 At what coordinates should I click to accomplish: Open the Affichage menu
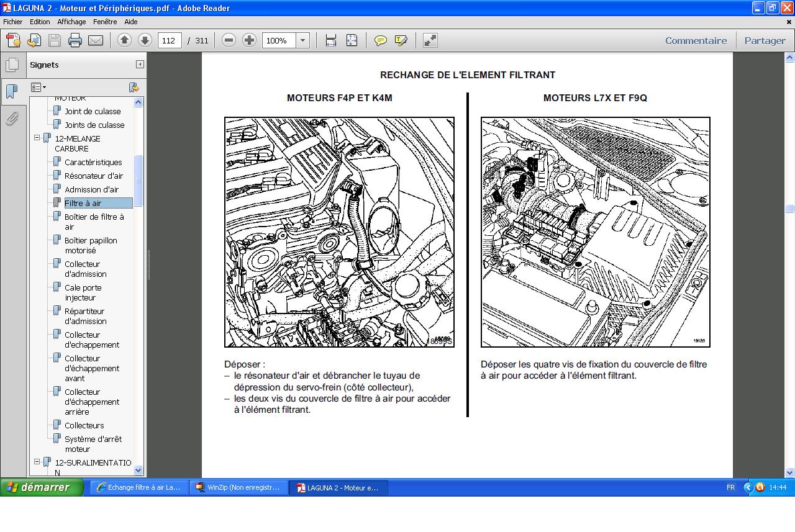71,22
